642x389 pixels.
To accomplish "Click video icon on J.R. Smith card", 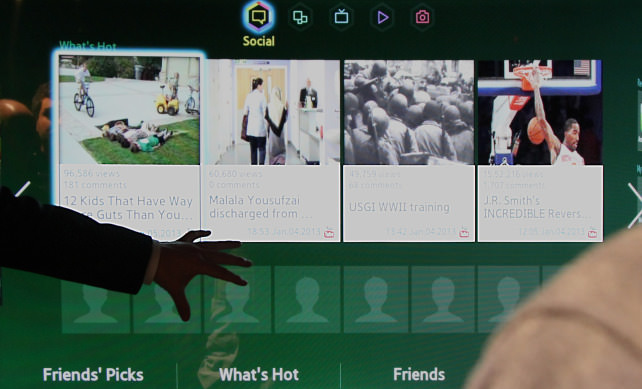I will point(592,233).
